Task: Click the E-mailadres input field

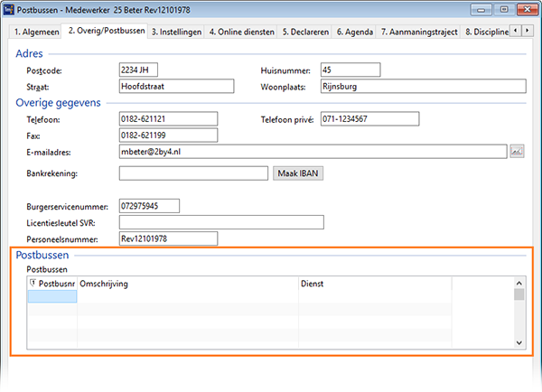Action: coord(313,152)
